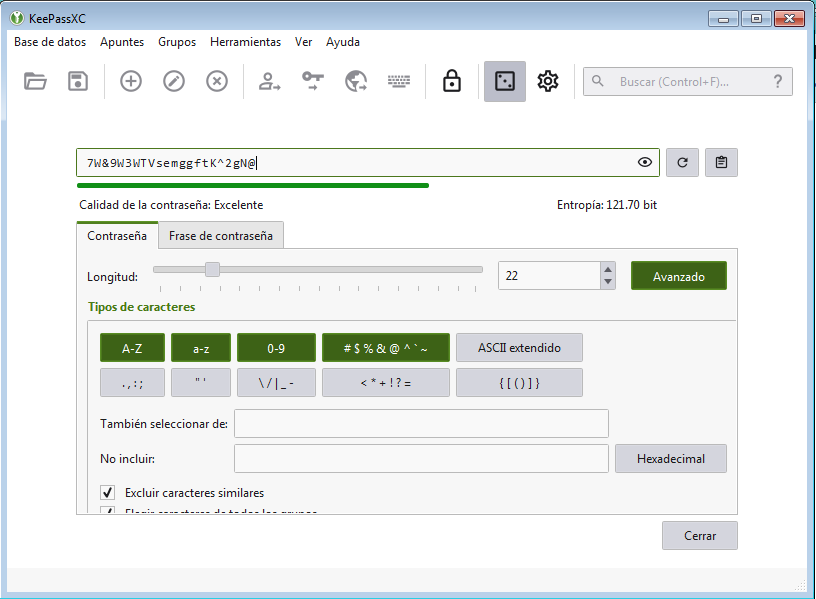Open search help question mark
Viewport: 816px width, 599px height.
[x=777, y=81]
